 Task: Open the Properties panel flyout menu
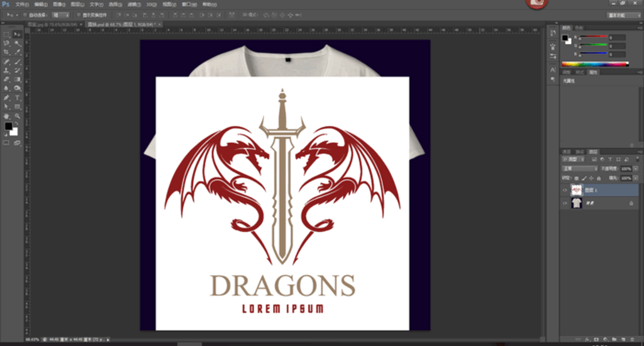(x=640, y=72)
